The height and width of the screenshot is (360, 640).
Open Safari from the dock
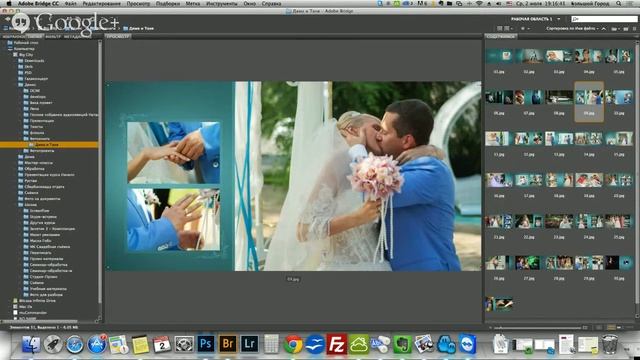pyautogui.click(x=75, y=344)
